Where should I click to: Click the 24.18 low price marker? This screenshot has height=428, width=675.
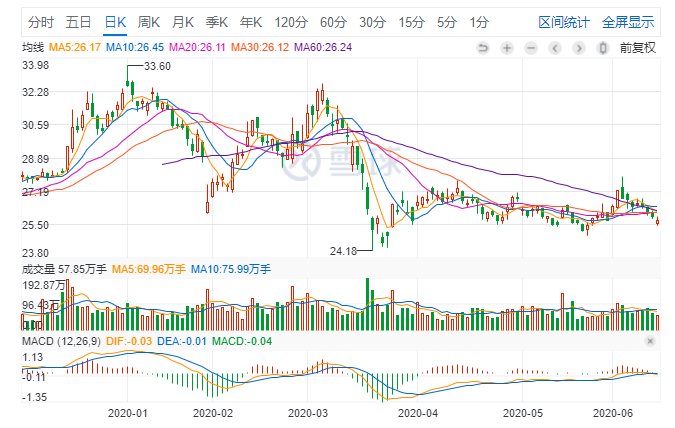pyautogui.click(x=344, y=251)
